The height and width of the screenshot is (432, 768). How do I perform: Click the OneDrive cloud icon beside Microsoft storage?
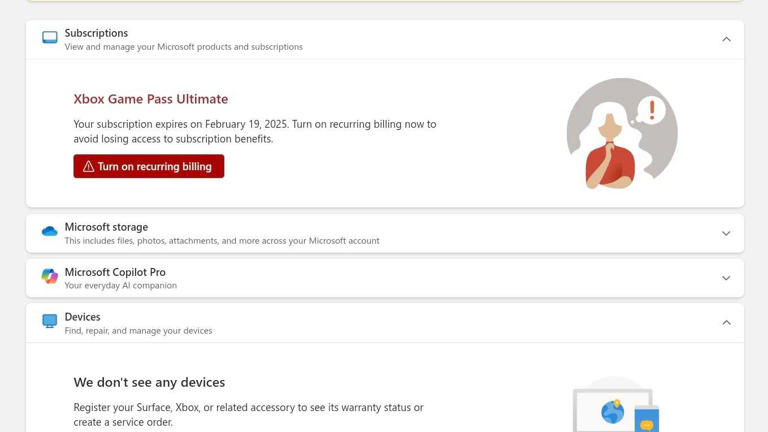(x=49, y=232)
